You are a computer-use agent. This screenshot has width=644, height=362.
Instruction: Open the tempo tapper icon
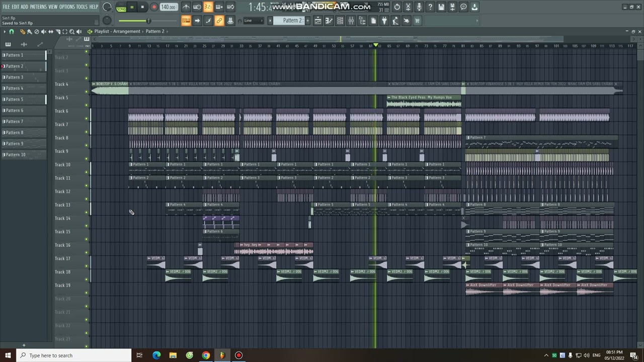point(395,21)
